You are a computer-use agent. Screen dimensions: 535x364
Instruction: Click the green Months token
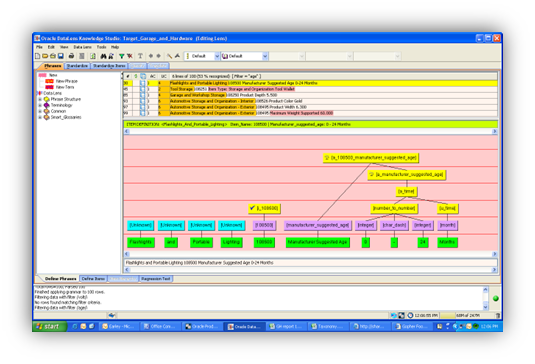(447, 242)
